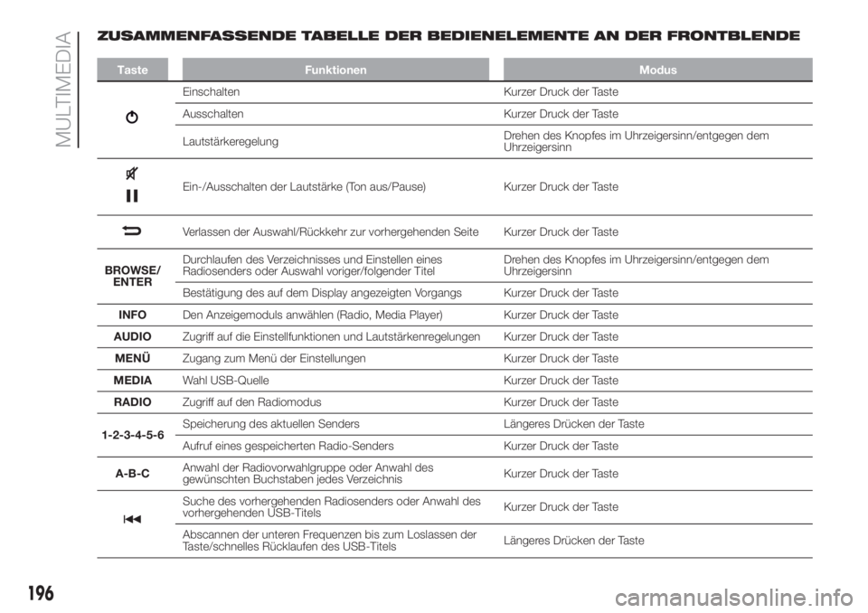This screenshot has height=613, width=868.
Task: Click 'Suche des vorhergehenden Radiosenders' text
Action: coord(332,506)
